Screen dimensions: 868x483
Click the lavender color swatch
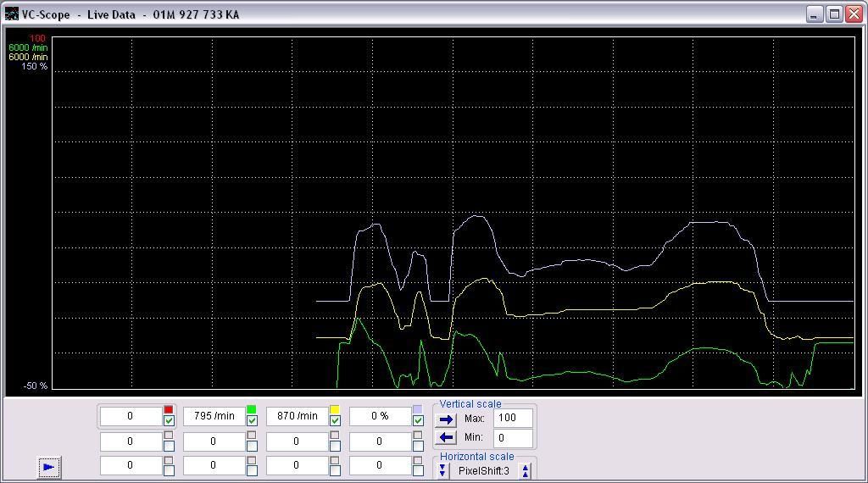(x=417, y=409)
